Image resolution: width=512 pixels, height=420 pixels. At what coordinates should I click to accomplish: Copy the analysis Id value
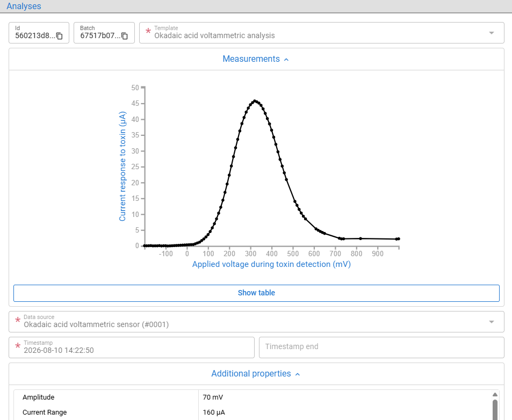click(60, 36)
